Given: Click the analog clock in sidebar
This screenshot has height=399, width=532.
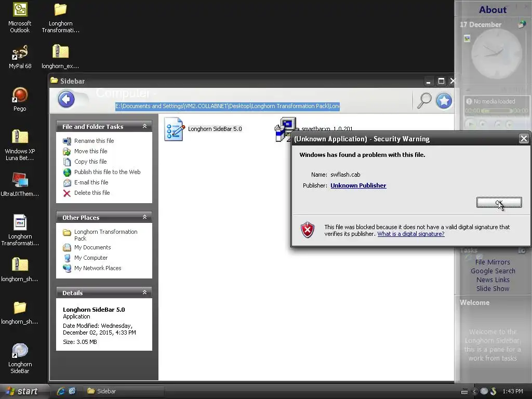Looking at the screenshot, I should tap(497, 54).
